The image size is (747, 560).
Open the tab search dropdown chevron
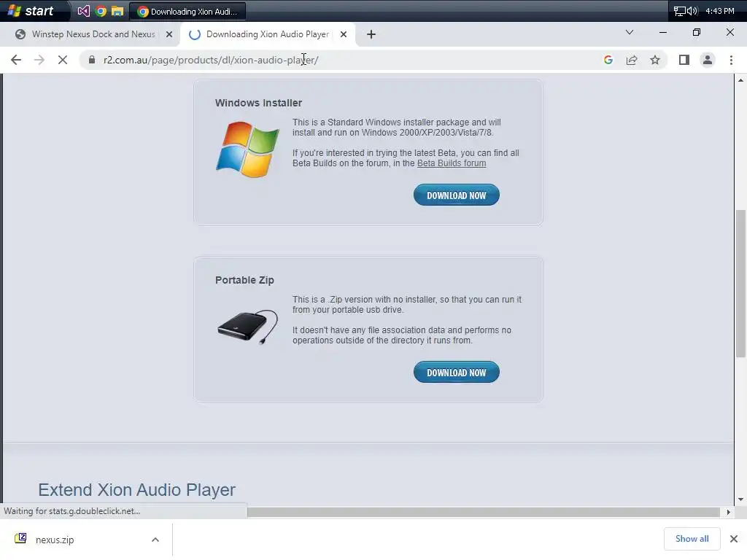click(x=630, y=32)
